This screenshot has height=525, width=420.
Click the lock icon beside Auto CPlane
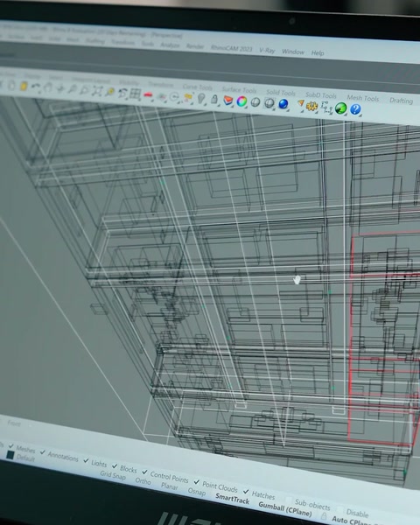point(324,516)
